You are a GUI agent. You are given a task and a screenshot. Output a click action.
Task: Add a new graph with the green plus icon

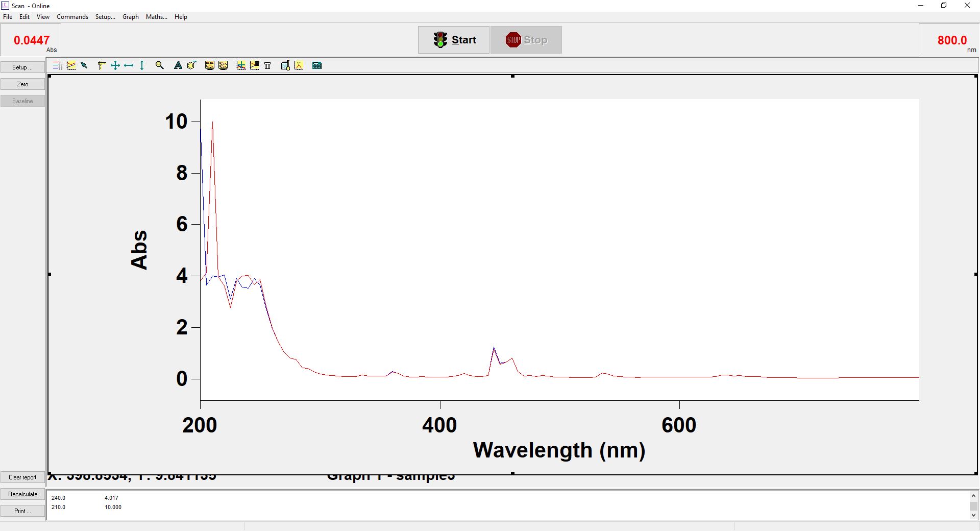click(x=240, y=65)
